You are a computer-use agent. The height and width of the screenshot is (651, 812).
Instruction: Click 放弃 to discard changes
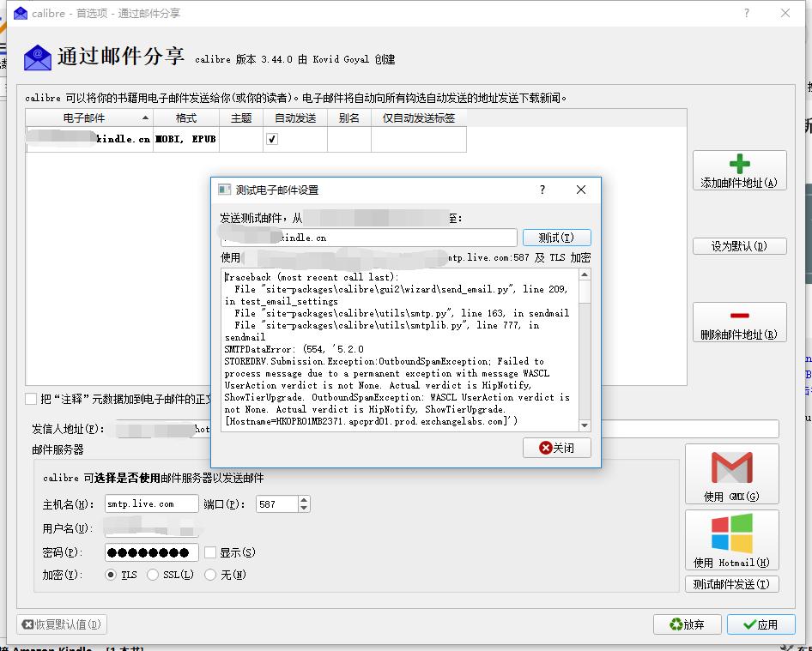pyautogui.click(x=687, y=624)
